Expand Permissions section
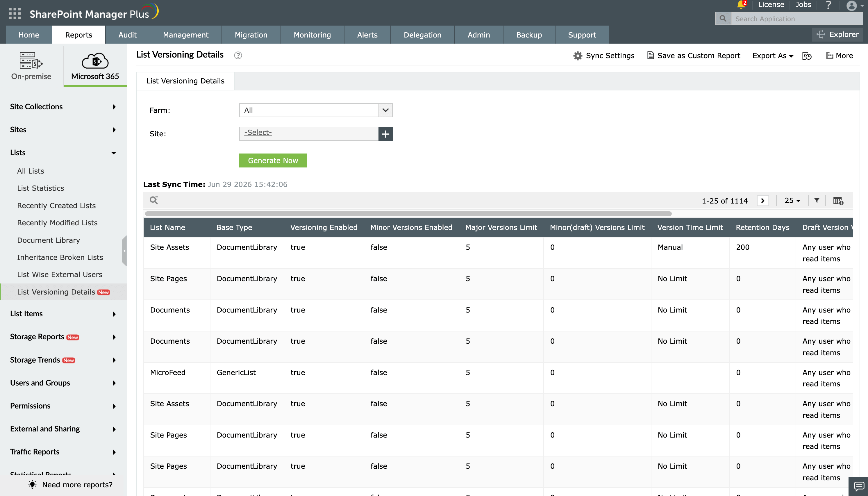This screenshot has height=496, width=868. [63, 406]
